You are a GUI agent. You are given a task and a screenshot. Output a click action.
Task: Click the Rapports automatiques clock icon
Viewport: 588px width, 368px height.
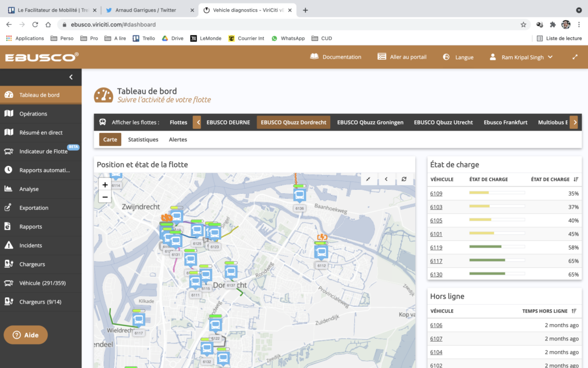8,170
